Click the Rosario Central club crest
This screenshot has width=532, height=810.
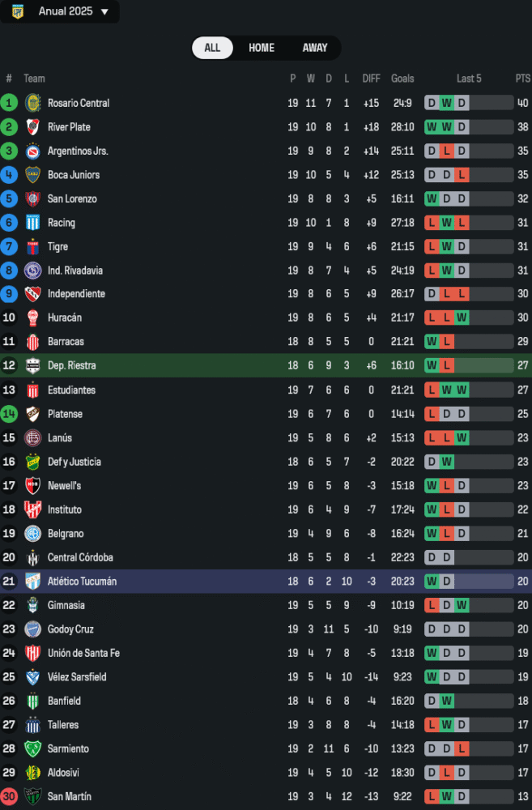(33, 103)
